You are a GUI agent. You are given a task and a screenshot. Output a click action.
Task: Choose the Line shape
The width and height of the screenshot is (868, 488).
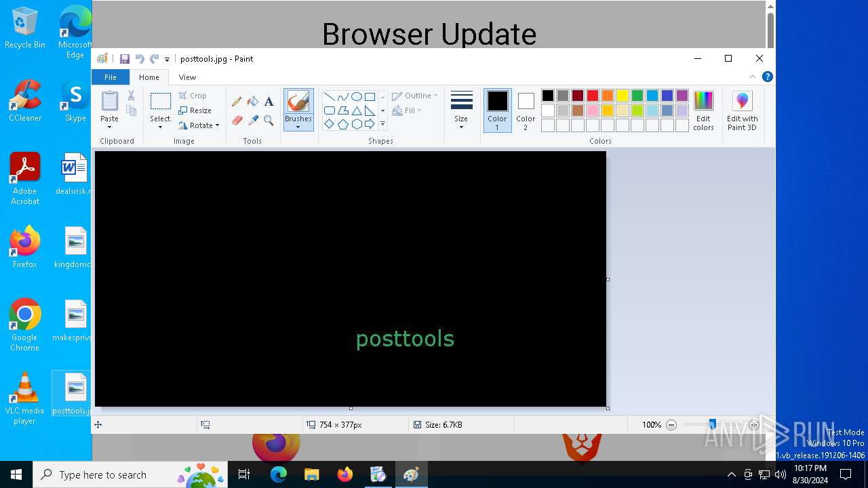[329, 97]
